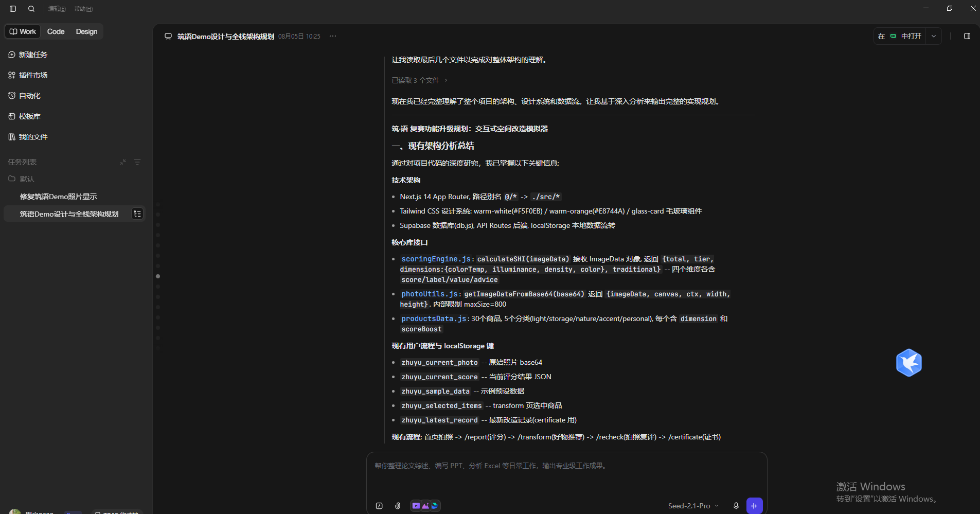Click the zhuyu_latest_record code text

point(440,420)
